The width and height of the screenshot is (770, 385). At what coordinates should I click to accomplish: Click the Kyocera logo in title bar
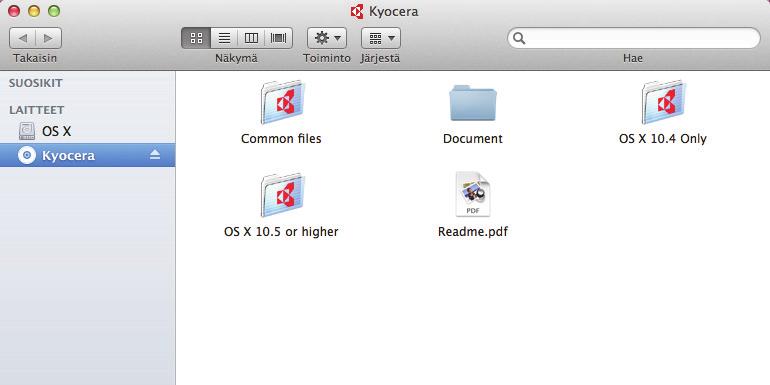(x=357, y=11)
